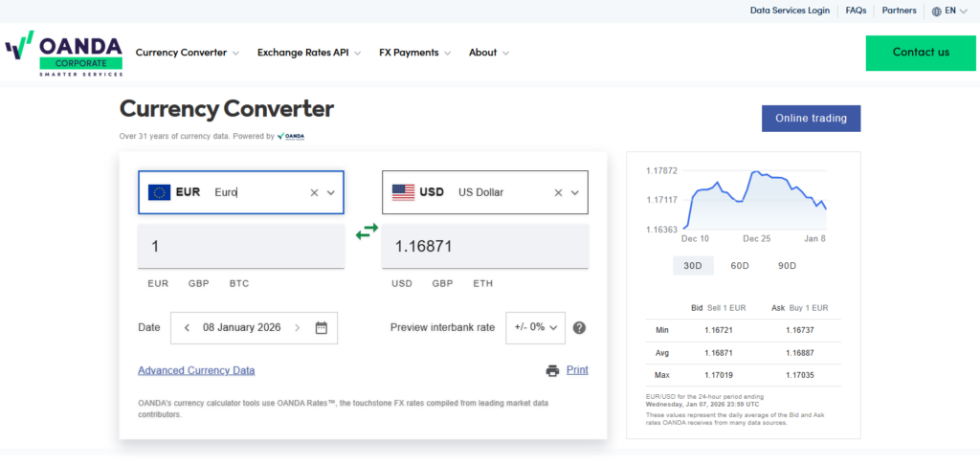The width and height of the screenshot is (980, 464).
Task: Click the Online trading button
Action: [x=811, y=118]
